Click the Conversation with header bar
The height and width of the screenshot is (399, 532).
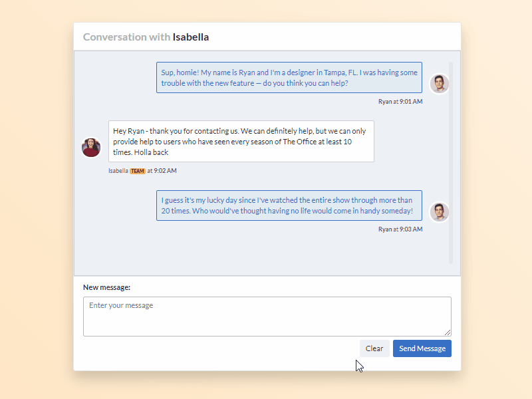tap(266, 37)
